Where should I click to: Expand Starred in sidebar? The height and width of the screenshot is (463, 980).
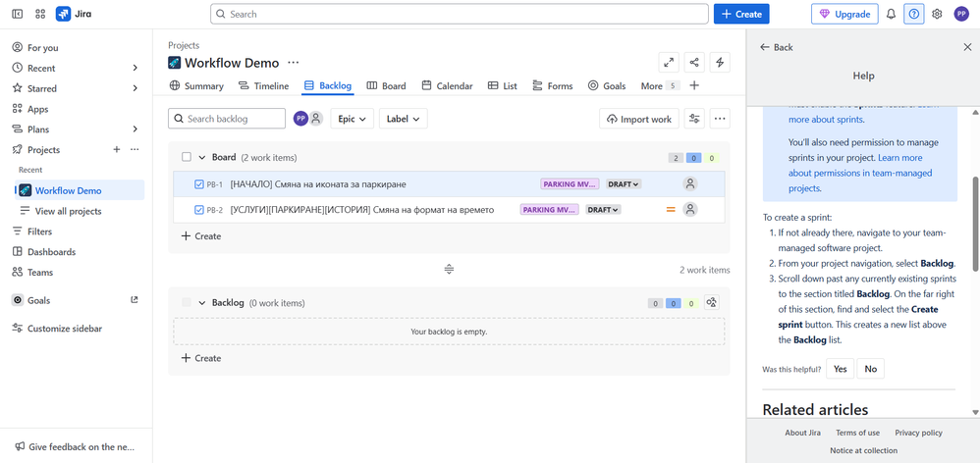[135, 88]
